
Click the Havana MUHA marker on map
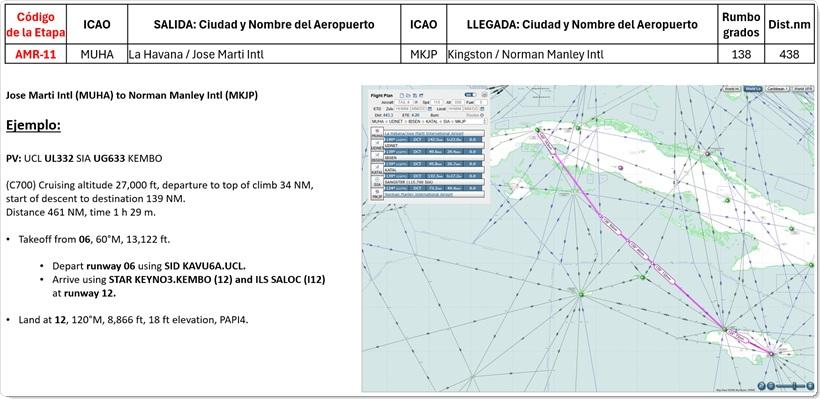pyautogui.click(x=537, y=130)
